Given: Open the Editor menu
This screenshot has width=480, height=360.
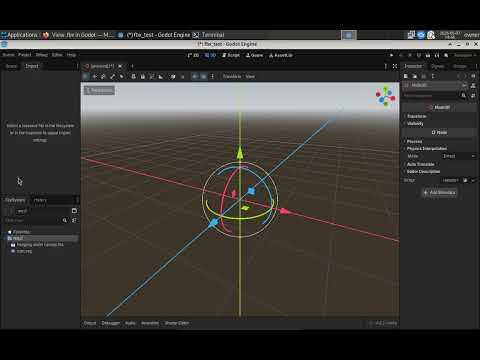Looking at the screenshot, I should point(57,55).
